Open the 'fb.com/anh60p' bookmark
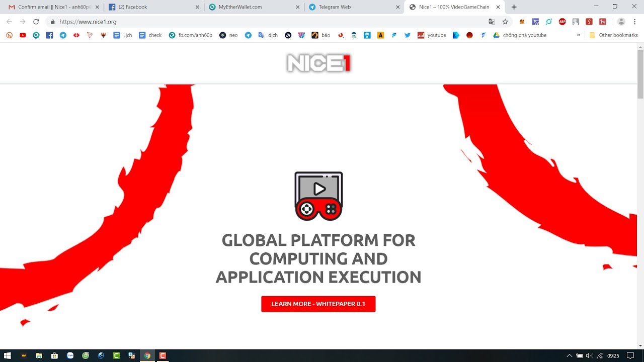The height and width of the screenshot is (362, 644). 191,35
